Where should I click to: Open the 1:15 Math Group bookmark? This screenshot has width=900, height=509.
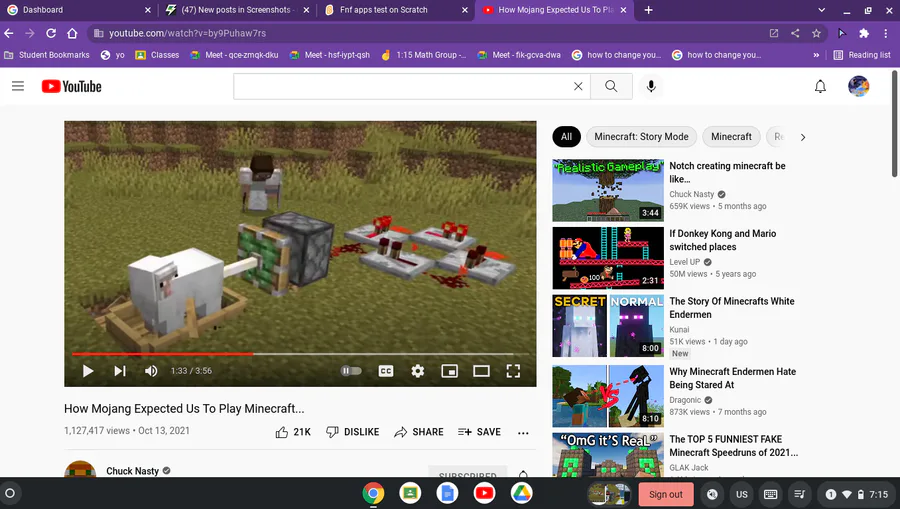(424, 55)
